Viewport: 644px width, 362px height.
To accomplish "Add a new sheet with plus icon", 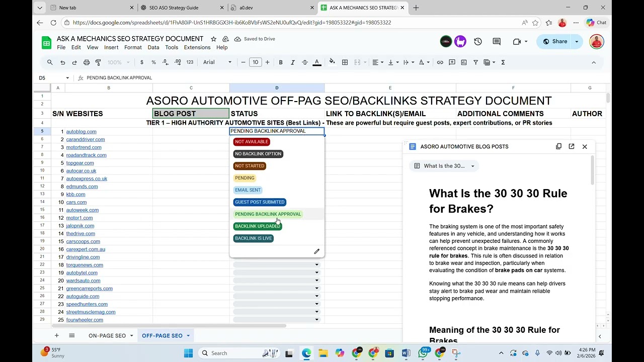I will click(x=56, y=336).
